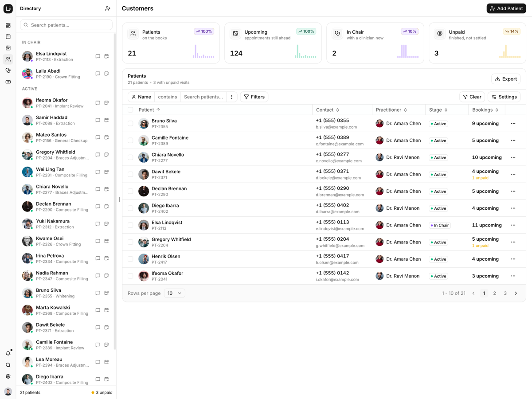The width and height of the screenshot is (532, 399).
Task: Open calendar icon for Nadia Rahman
Action: (106, 276)
